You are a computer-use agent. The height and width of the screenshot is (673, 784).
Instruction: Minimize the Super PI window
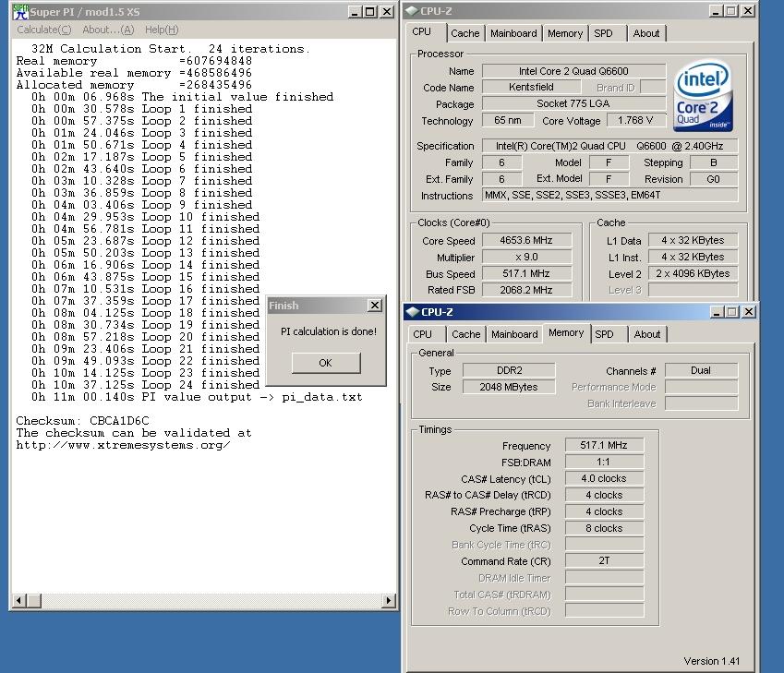coord(355,12)
